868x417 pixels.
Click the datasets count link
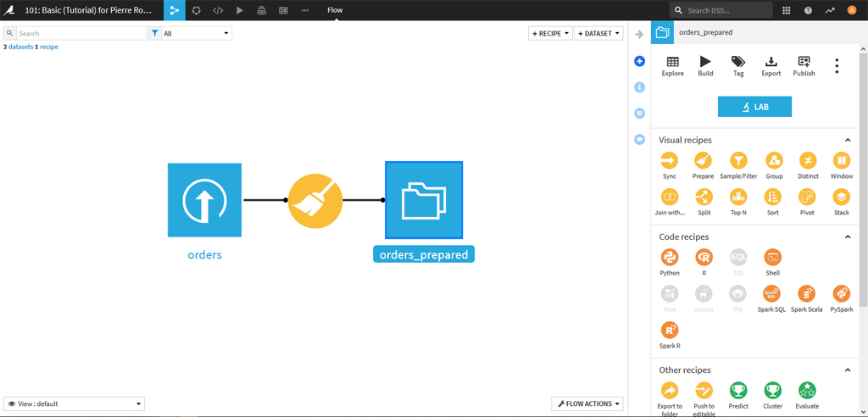(20, 47)
